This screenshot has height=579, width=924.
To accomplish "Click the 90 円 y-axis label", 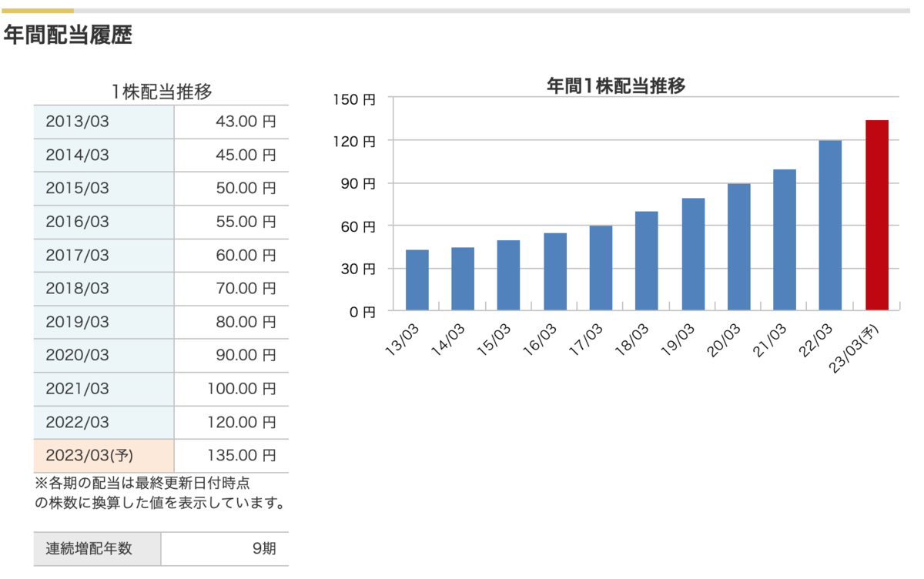I will (x=358, y=184).
